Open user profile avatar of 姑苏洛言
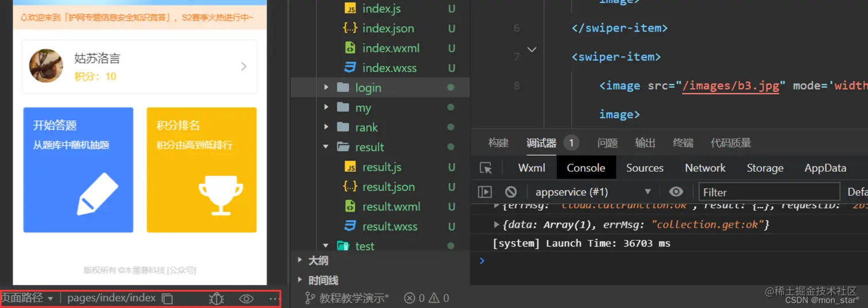This screenshot has width=868, height=308. (46, 66)
